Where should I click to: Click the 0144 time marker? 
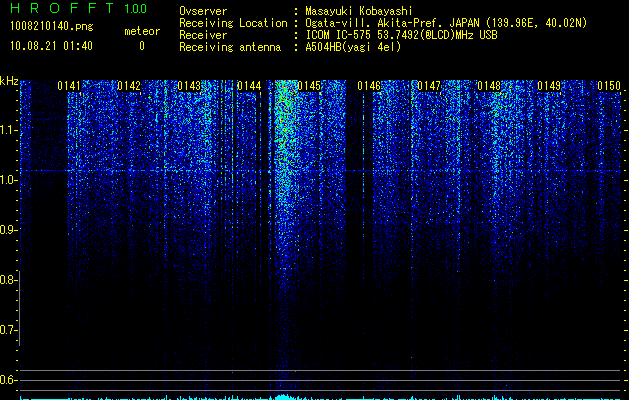249,86
